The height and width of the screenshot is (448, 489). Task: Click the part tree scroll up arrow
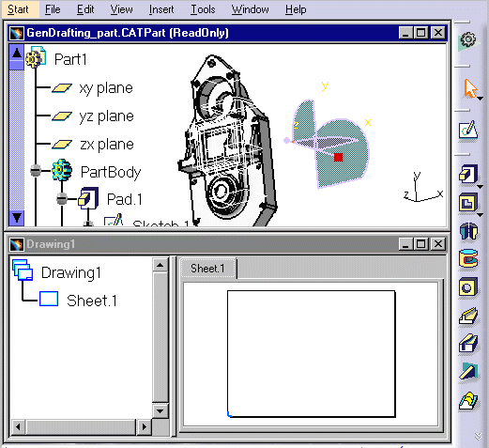pyautogui.click(x=17, y=54)
